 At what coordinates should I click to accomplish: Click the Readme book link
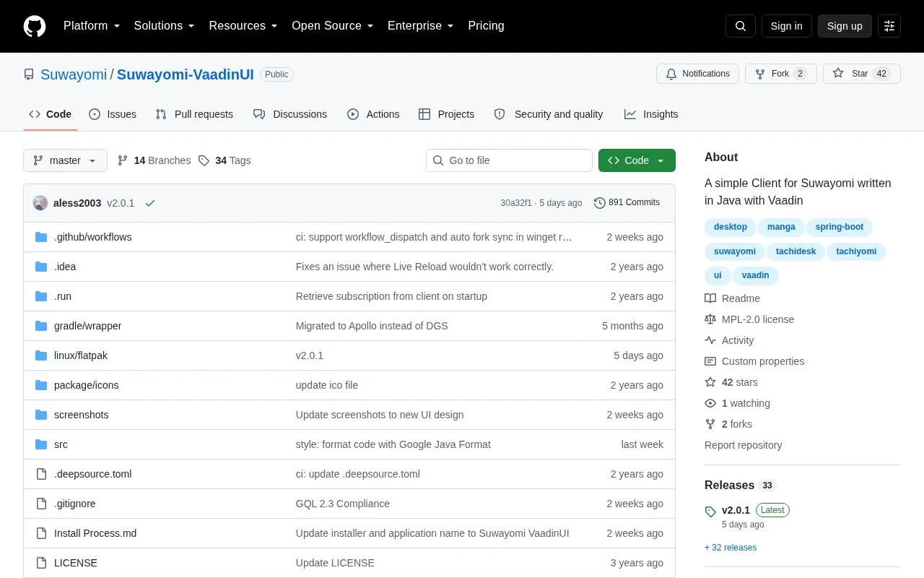point(732,298)
